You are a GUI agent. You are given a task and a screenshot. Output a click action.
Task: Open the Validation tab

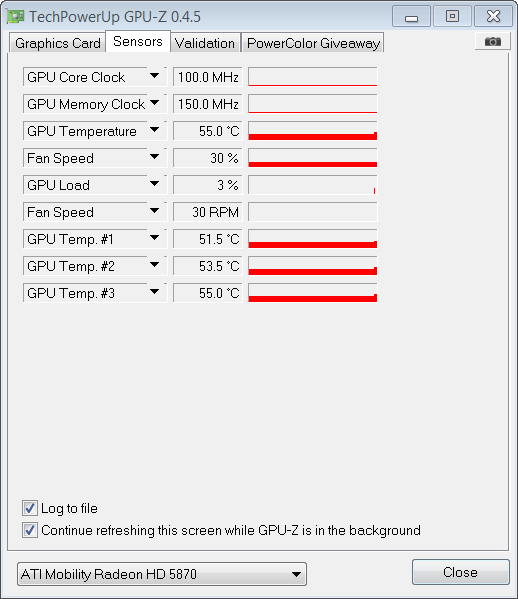click(x=205, y=43)
